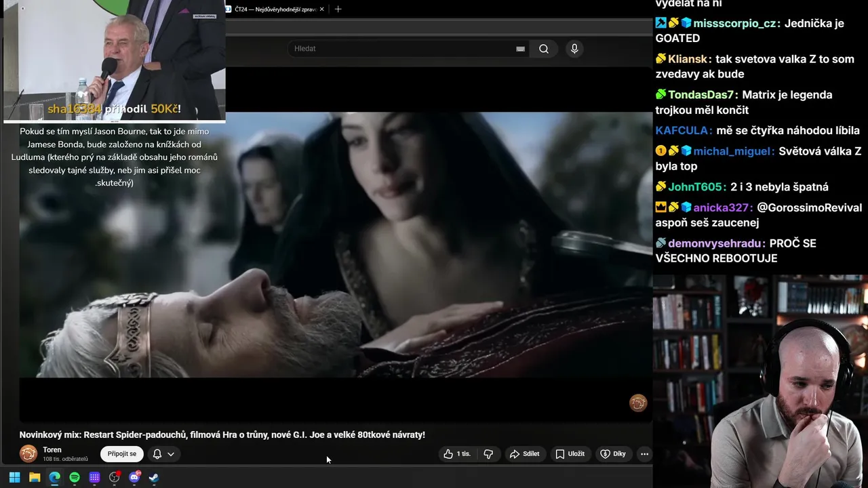Image resolution: width=868 pixels, height=488 pixels.
Task: Click username missscorpio_cz in chat
Action: pos(734,23)
